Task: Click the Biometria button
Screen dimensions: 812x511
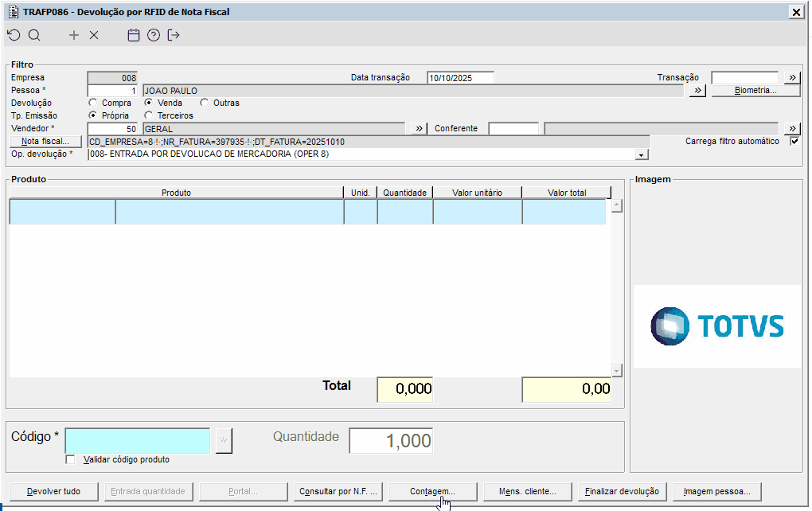Action: pyautogui.click(x=755, y=91)
